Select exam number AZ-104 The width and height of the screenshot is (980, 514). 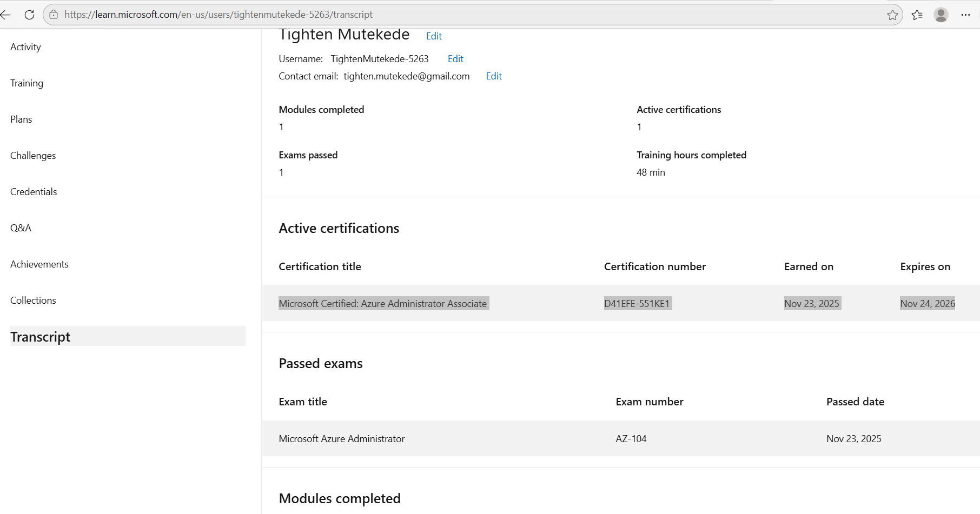tap(631, 439)
